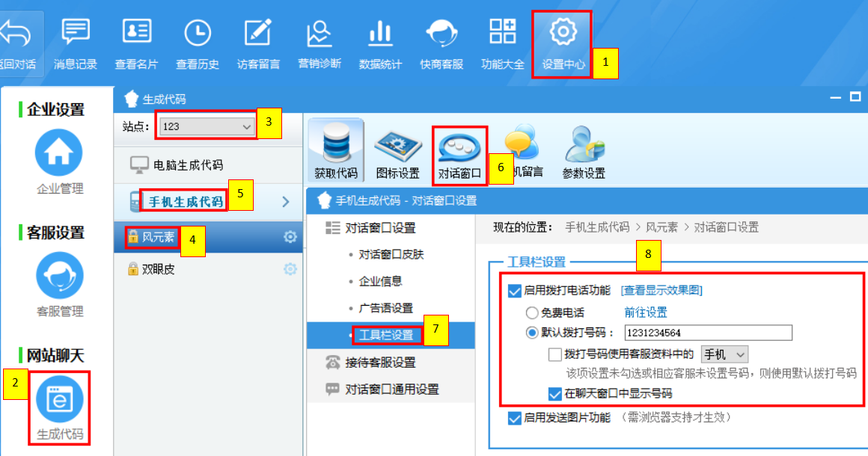This screenshot has width=868, height=456.
Task: Click 查看显示效果图 link
Action: tap(661, 291)
